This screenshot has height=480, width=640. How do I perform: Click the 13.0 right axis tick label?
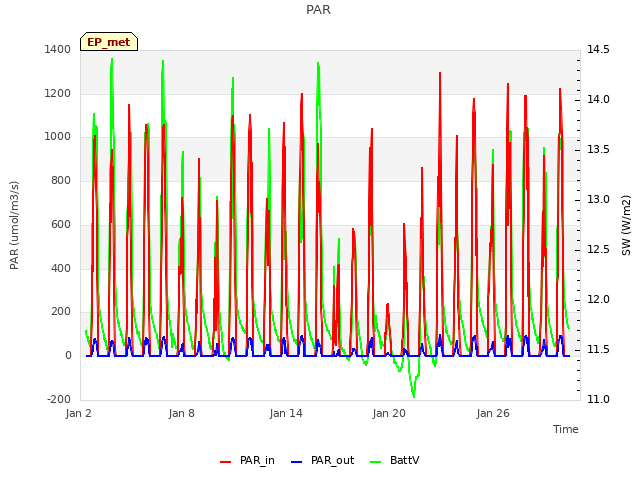pos(598,200)
